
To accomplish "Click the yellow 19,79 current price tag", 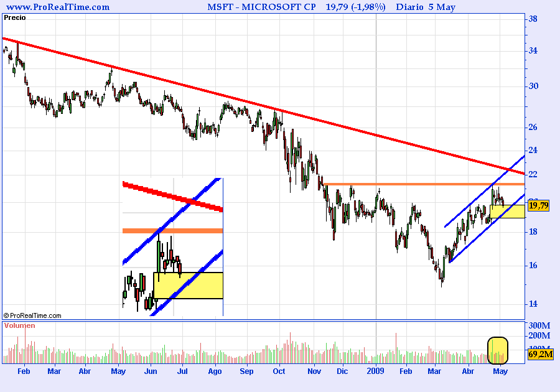I will (x=538, y=205).
